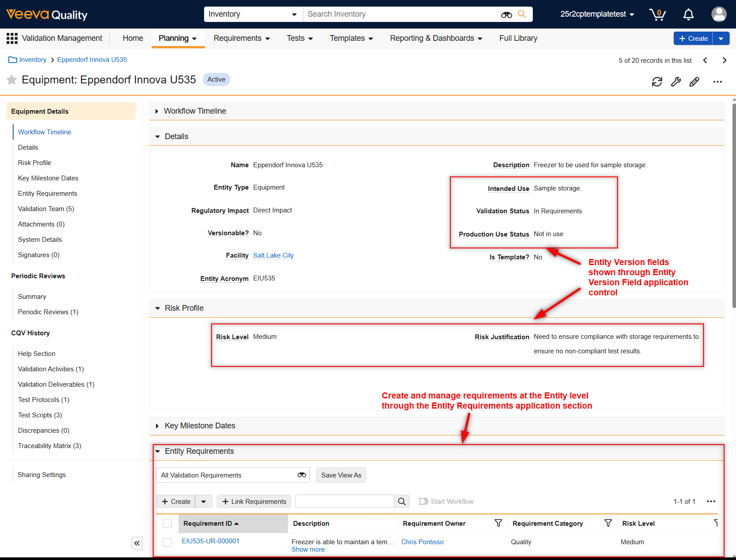Select the EIU535-UR-000001 row checkbox

(167, 542)
